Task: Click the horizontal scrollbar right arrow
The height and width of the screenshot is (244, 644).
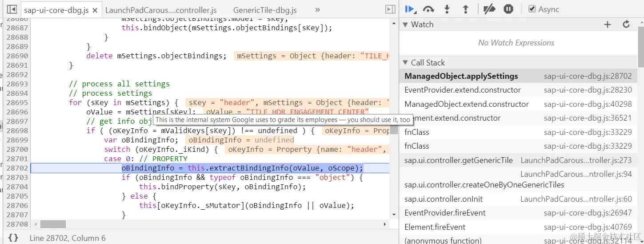Action: 385,224
